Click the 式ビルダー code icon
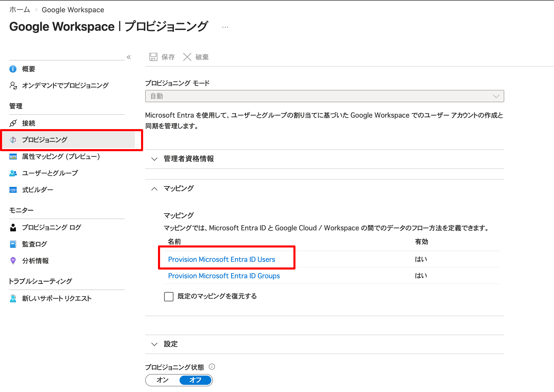The width and height of the screenshot is (554, 392). pyautogui.click(x=13, y=190)
